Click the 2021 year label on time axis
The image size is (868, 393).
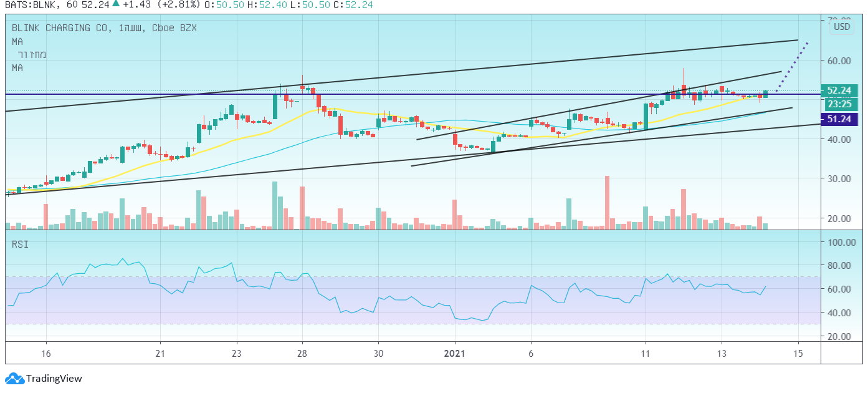[x=455, y=353]
